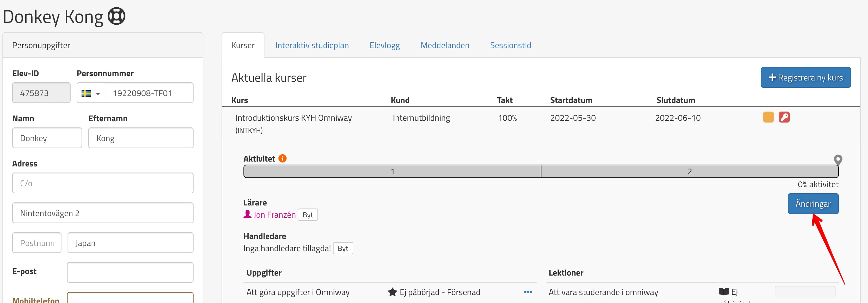The image size is (868, 303).
Task: Click the pink teacher person icon
Action: tap(247, 214)
